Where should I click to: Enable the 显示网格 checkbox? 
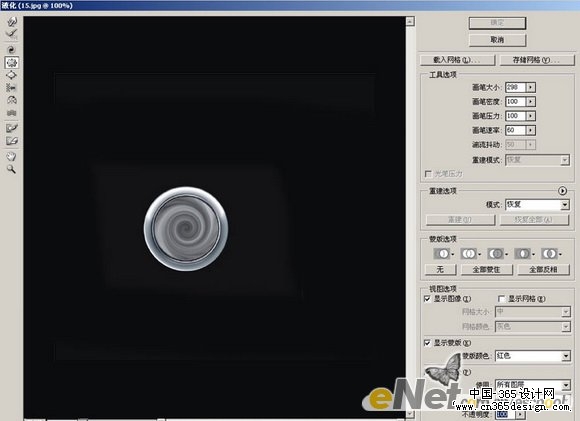(501, 299)
